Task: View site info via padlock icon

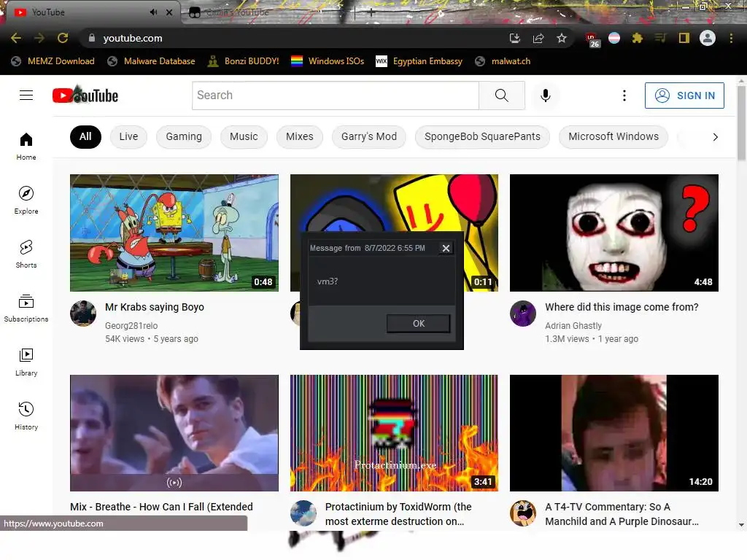Action: (91, 38)
